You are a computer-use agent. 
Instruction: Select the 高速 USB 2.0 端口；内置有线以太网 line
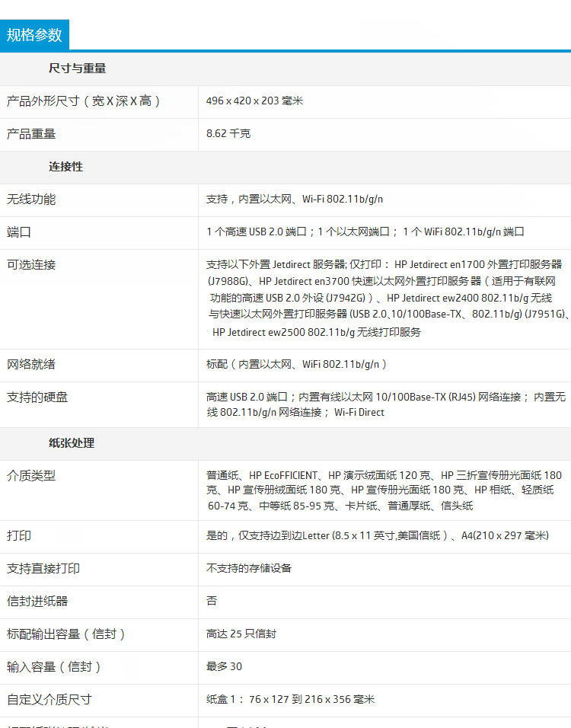[x=386, y=397]
